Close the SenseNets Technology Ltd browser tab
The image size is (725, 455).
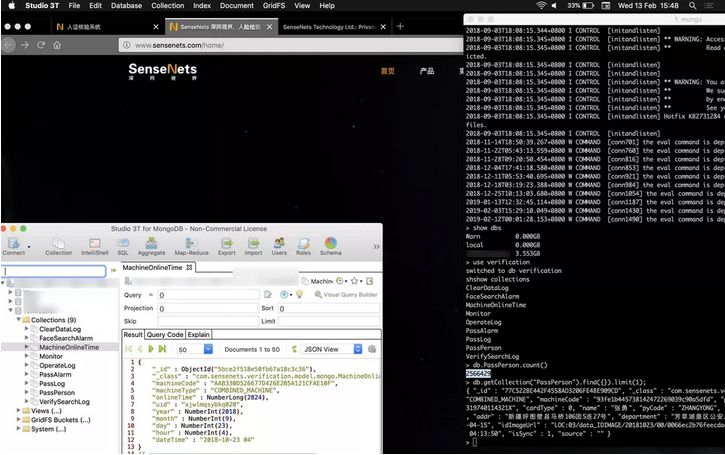(383, 27)
